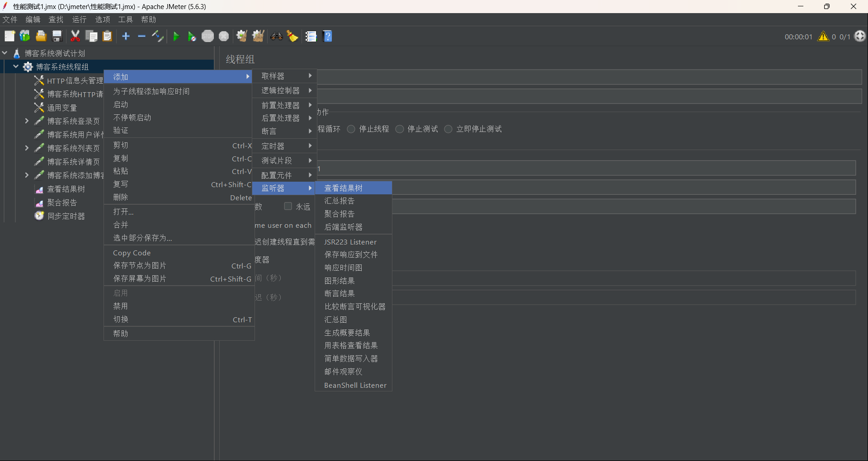Toggle the 永远 checkbox
868x461 pixels.
[x=288, y=206]
